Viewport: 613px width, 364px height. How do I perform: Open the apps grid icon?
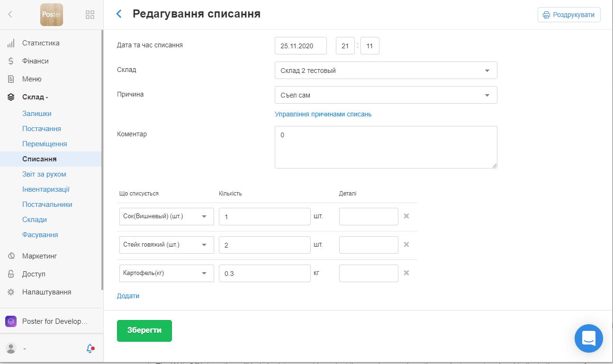[90, 15]
